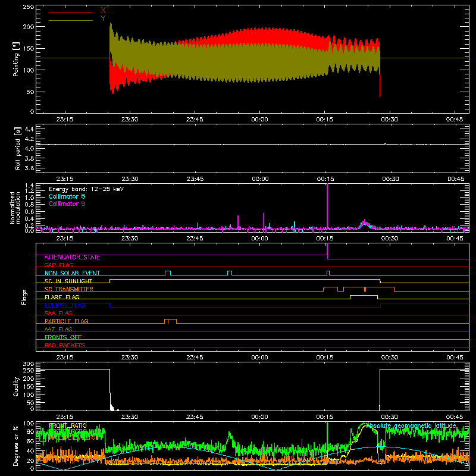The image size is (476, 476).
Task: Click the 'Energy band: 12-25 keV' annotation
Action: (86, 189)
